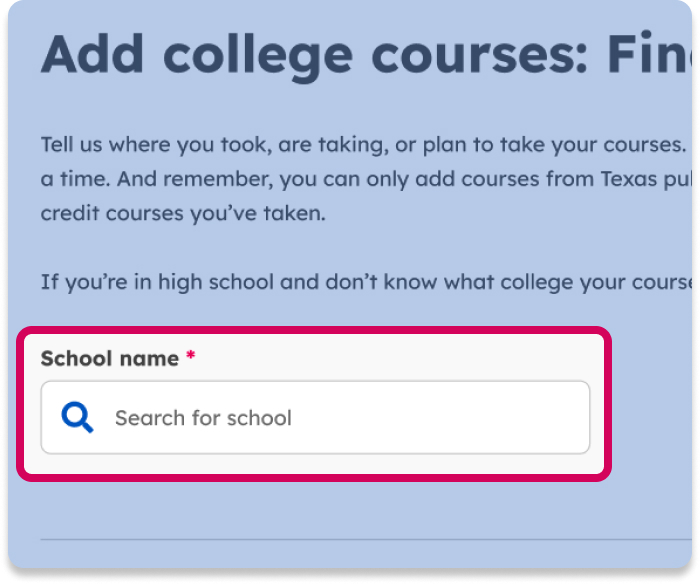Click the word 'Add' in the page title
The width and height of the screenshot is (700, 584).
tap(94, 55)
